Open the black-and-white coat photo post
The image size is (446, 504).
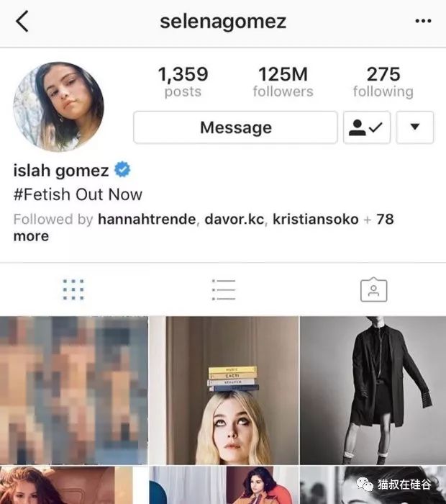(373, 390)
